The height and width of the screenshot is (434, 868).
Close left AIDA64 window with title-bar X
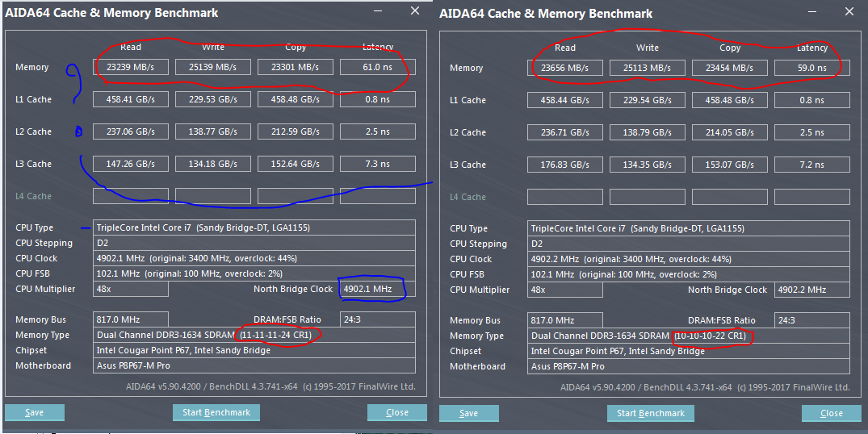(415, 11)
